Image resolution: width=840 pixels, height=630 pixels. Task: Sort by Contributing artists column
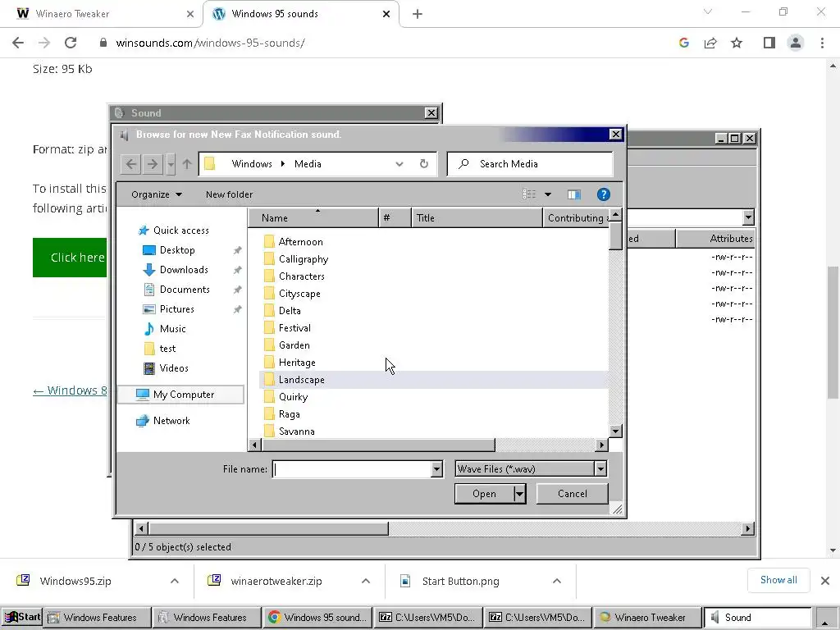pyautogui.click(x=577, y=218)
